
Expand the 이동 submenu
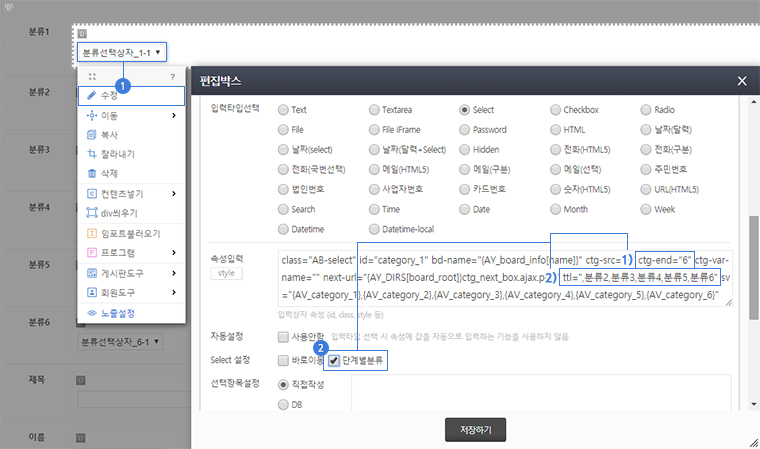coord(130,115)
